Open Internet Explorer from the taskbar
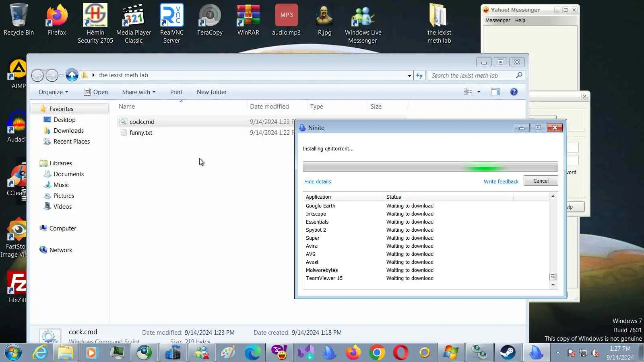644x362 pixels. 40,353
